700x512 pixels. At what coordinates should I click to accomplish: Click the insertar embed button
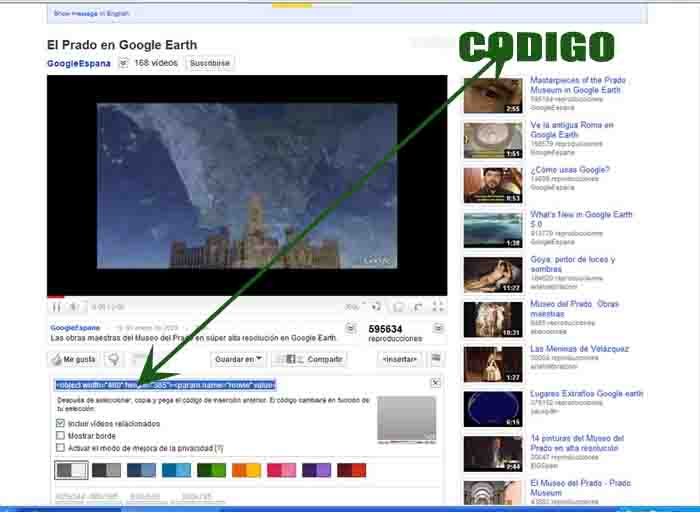(x=399, y=359)
